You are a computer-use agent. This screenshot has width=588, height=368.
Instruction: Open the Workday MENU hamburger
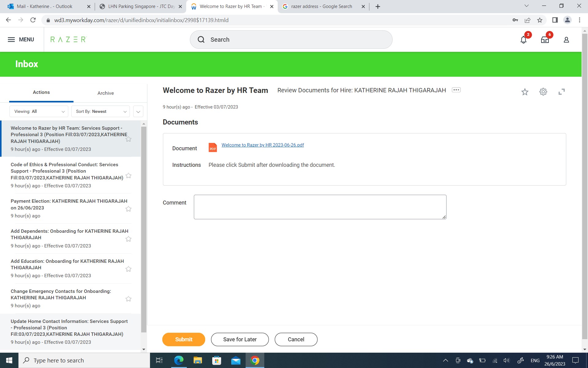pyautogui.click(x=21, y=40)
